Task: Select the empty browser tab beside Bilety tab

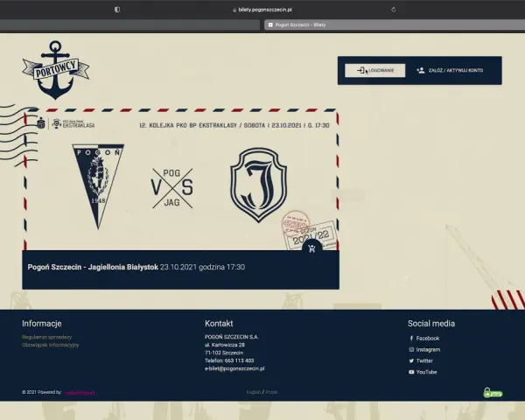Action: 129,24
